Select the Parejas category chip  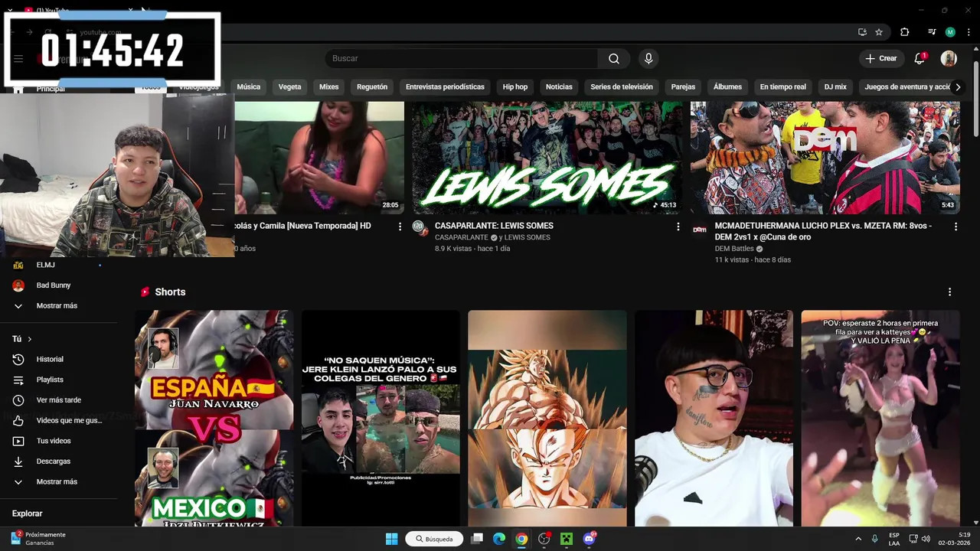[x=683, y=87]
